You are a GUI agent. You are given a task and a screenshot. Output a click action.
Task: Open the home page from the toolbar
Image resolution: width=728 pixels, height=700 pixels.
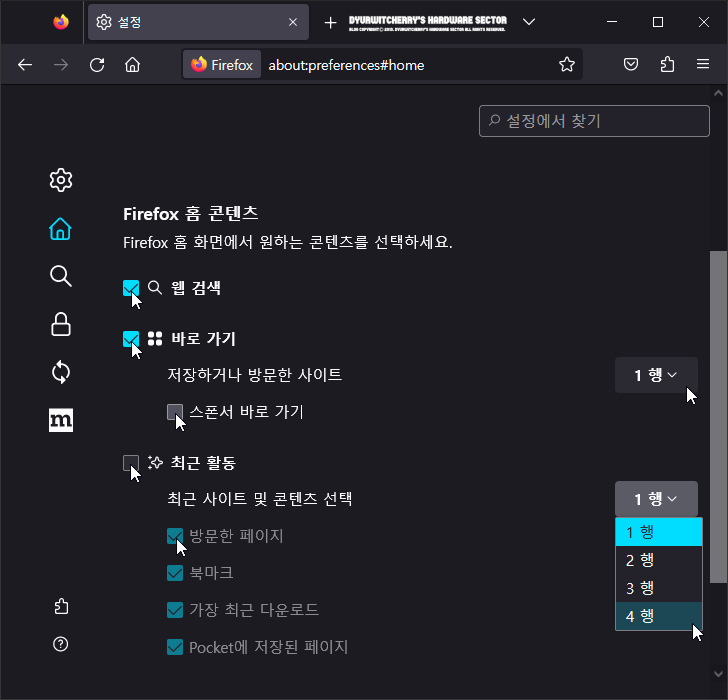132,65
